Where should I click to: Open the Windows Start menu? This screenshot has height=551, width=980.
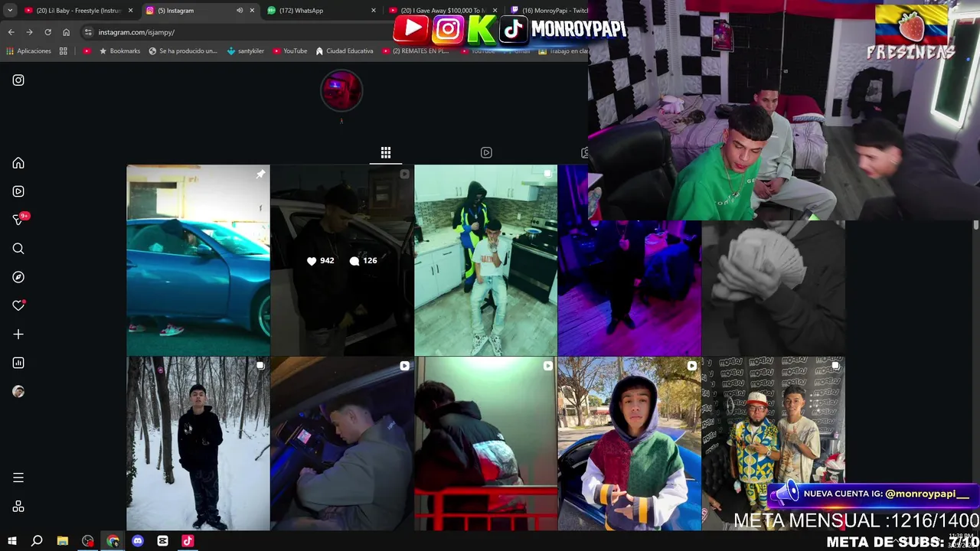[x=11, y=541]
